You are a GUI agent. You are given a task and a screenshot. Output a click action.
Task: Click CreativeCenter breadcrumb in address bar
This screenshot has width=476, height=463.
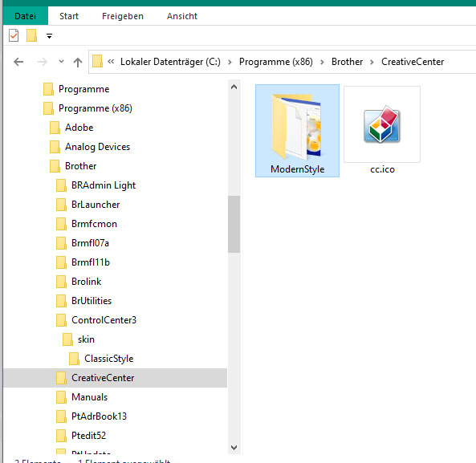coord(413,62)
